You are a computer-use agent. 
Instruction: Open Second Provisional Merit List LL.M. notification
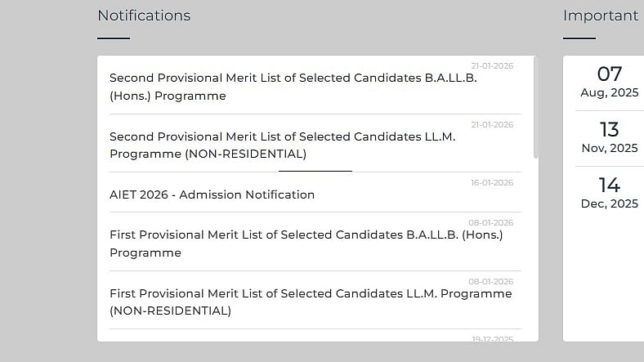click(x=282, y=145)
